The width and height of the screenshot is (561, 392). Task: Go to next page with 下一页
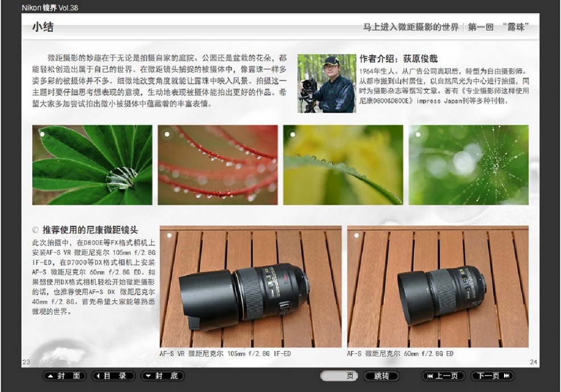pos(493,376)
